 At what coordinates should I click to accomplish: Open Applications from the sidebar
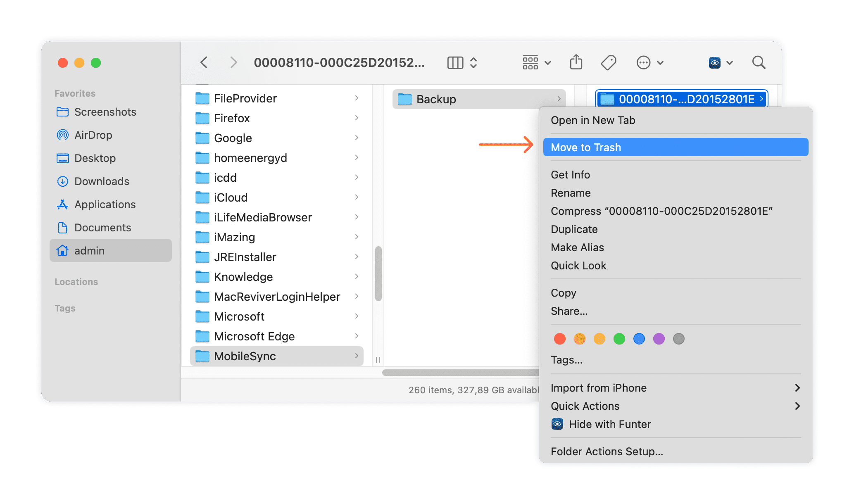point(105,204)
